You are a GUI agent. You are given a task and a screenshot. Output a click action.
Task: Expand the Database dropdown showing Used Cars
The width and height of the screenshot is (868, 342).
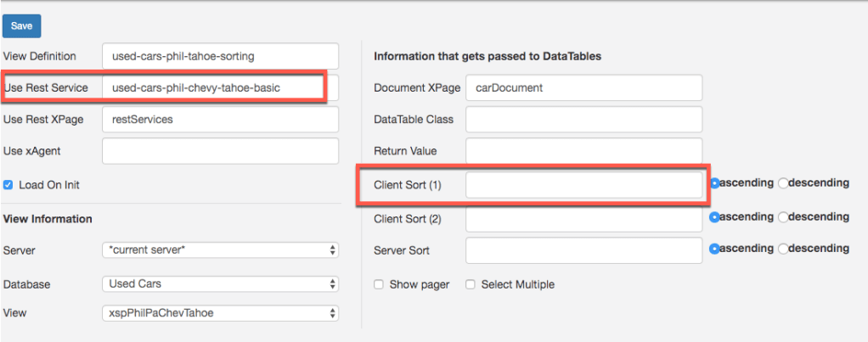pyautogui.click(x=220, y=283)
